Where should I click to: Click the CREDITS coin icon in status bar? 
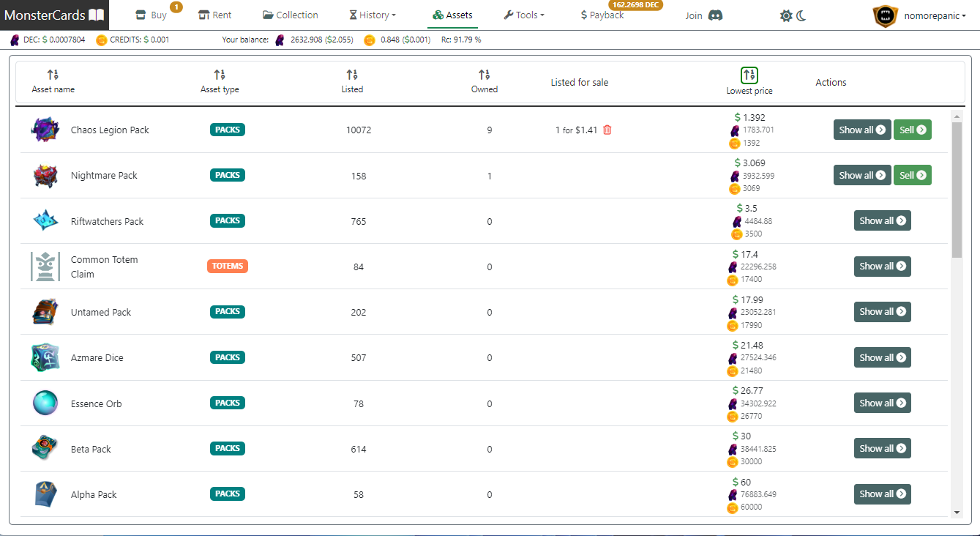click(x=102, y=40)
